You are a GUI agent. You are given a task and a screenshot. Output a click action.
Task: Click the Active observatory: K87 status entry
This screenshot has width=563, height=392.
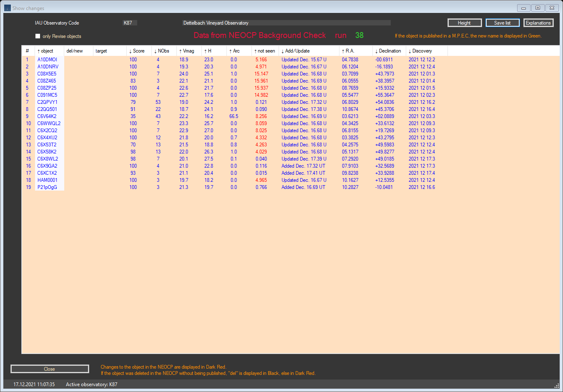[91, 384]
